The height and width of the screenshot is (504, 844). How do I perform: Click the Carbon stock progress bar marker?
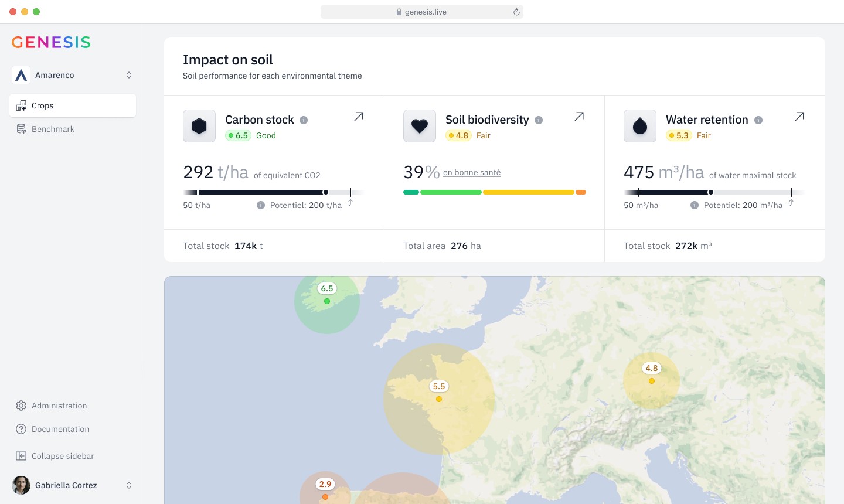click(x=326, y=192)
